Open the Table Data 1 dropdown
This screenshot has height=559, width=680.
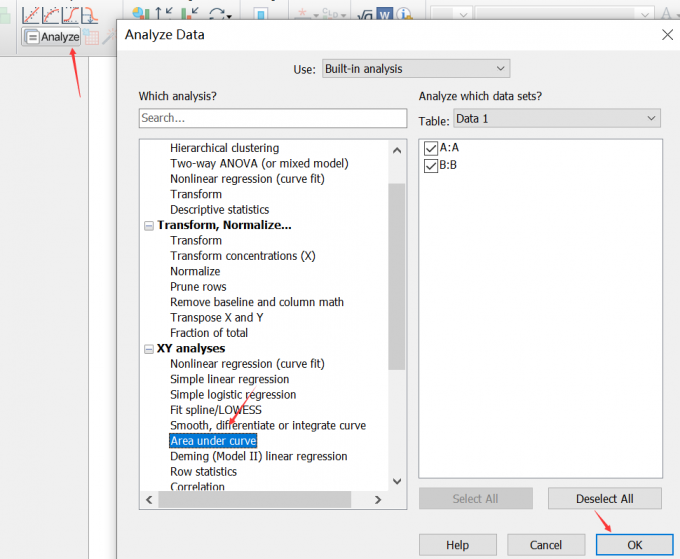(x=555, y=118)
